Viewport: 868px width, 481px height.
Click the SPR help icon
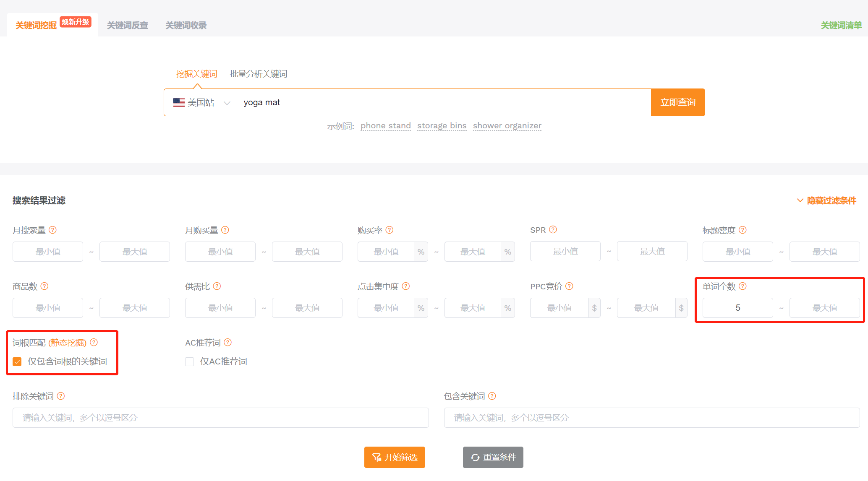pyautogui.click(x=553, y=229)
